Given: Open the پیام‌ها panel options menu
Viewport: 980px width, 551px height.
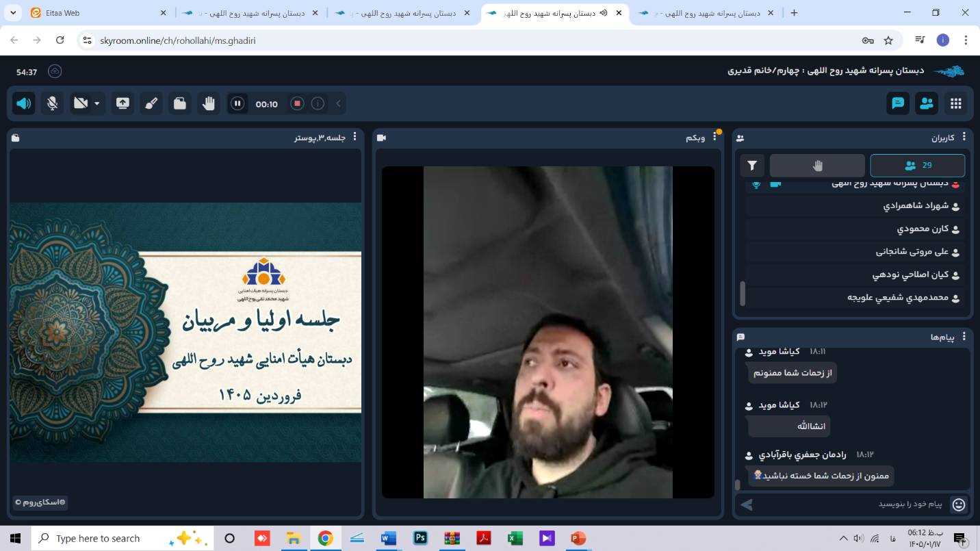Looking at the screenshot, I should tap(964, 336).
